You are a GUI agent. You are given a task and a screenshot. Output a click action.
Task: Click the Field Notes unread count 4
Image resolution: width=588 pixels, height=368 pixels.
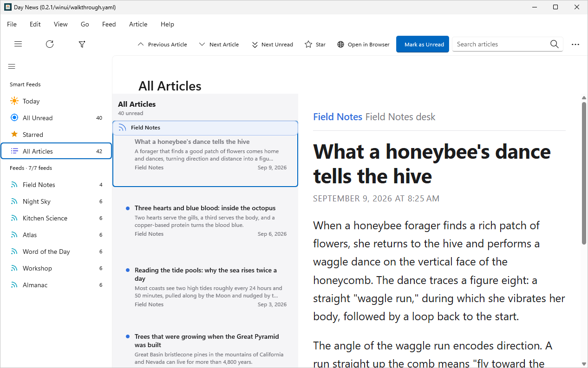click(101, 185)
